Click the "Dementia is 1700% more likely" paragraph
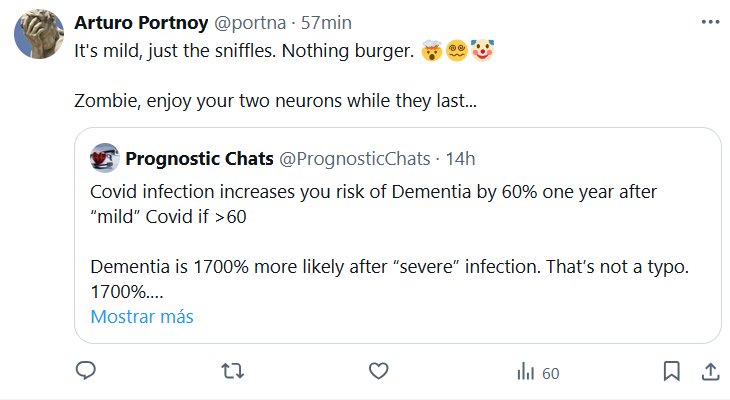Screen dimensions: 730x400 378,267
